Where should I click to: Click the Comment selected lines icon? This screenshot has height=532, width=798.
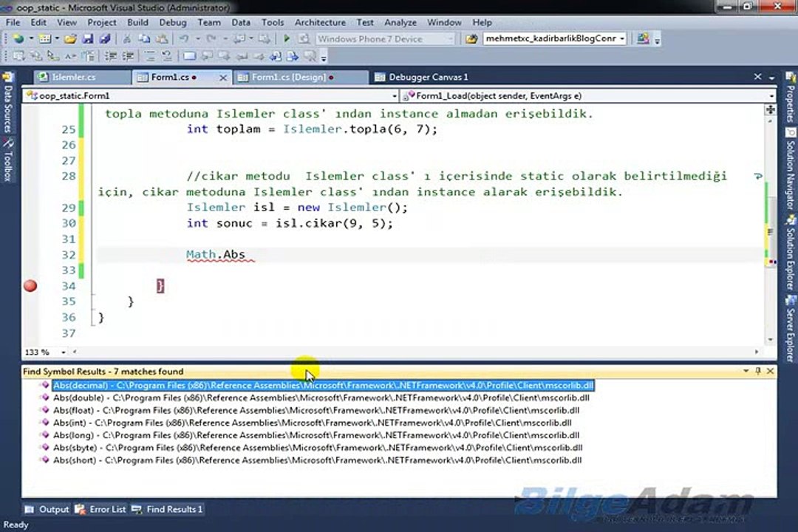pos(149,56)
